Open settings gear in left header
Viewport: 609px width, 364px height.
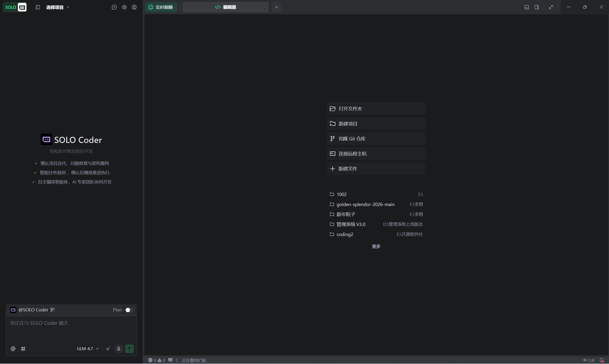[x=124, y=7]
